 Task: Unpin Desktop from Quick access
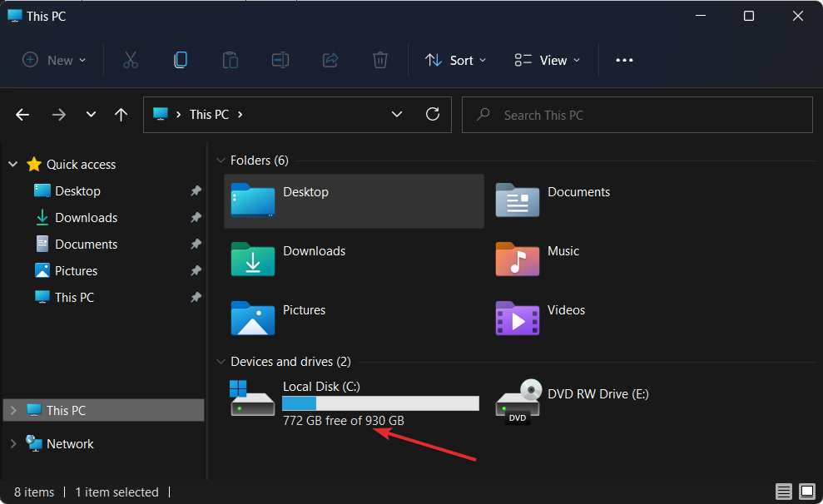195,190
